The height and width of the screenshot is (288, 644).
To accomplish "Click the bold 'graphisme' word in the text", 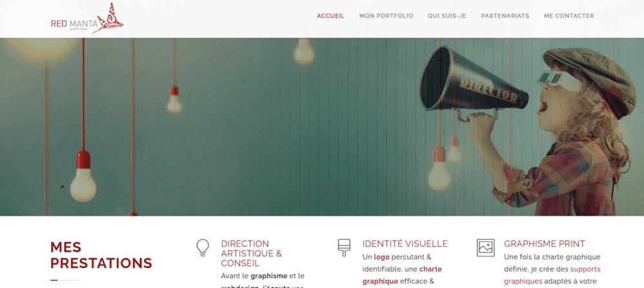I will coord(269,276).
